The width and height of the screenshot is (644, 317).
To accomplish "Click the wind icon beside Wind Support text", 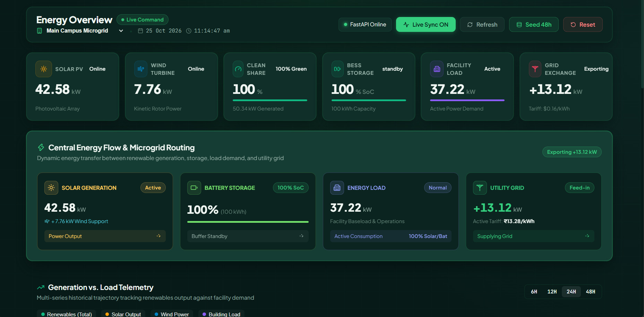I will (47, 221).
